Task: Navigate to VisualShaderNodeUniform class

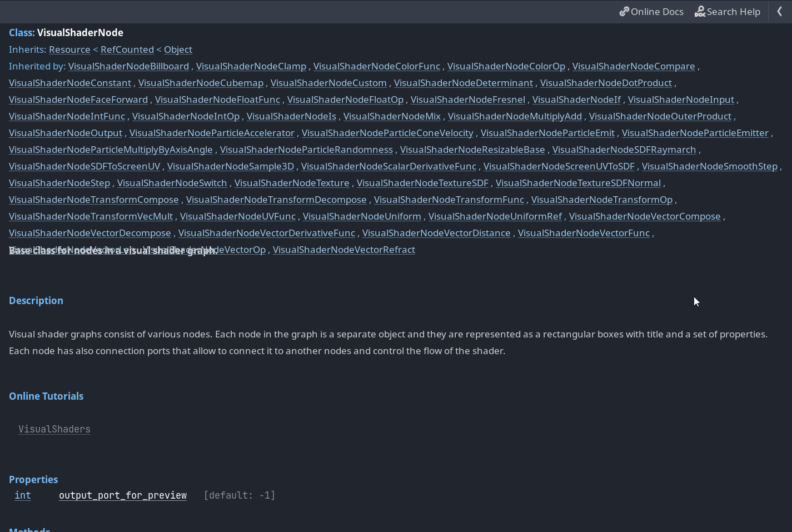Action: point(362,216)
